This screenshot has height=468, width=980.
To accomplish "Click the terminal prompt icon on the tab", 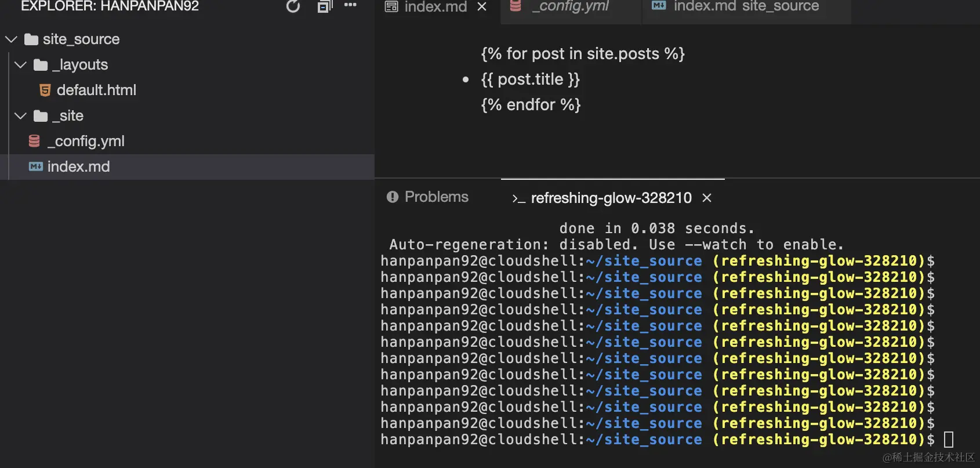I will tap(518, 199).
